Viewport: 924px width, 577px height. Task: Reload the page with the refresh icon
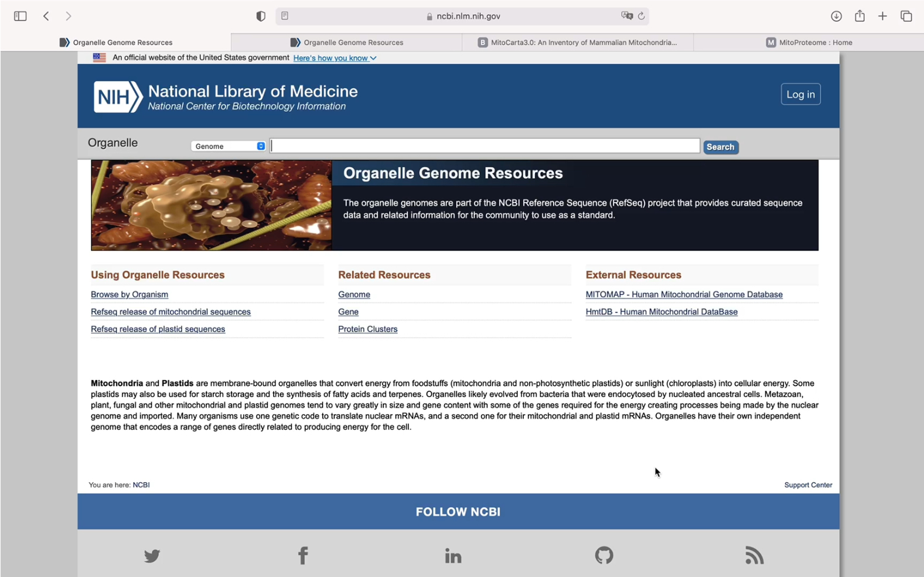tap(642, 16)
